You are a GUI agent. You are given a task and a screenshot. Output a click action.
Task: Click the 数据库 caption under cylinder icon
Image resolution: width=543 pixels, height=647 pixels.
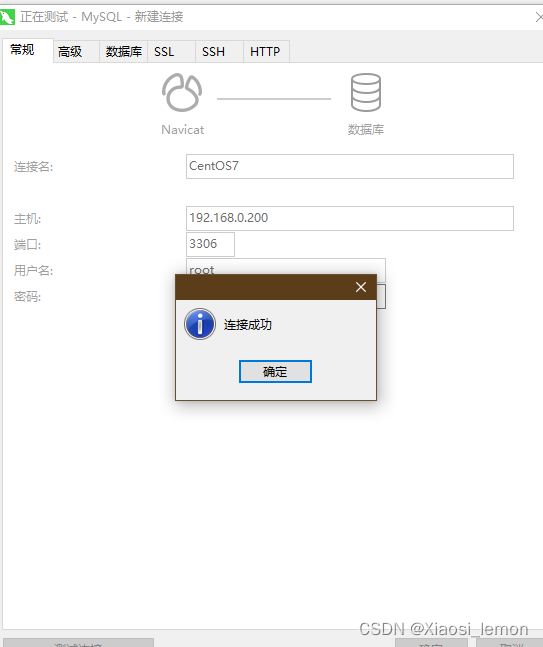click(x=366, y=130)
